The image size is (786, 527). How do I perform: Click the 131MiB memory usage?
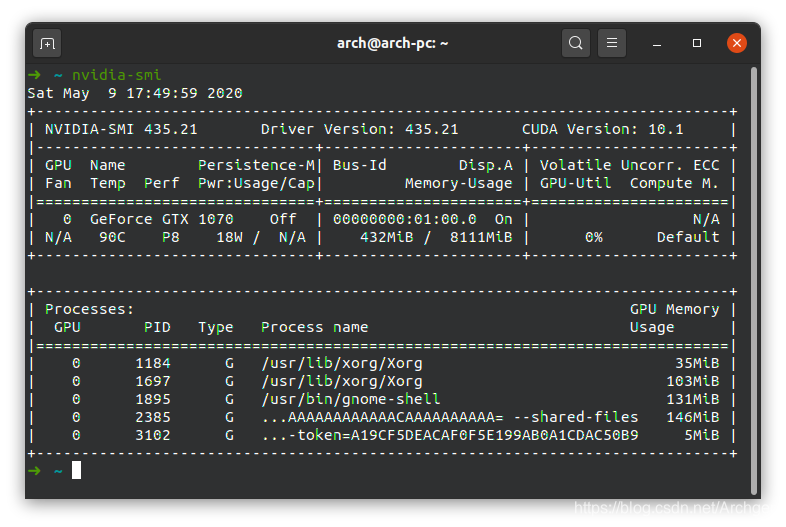(x=692, y=400)
